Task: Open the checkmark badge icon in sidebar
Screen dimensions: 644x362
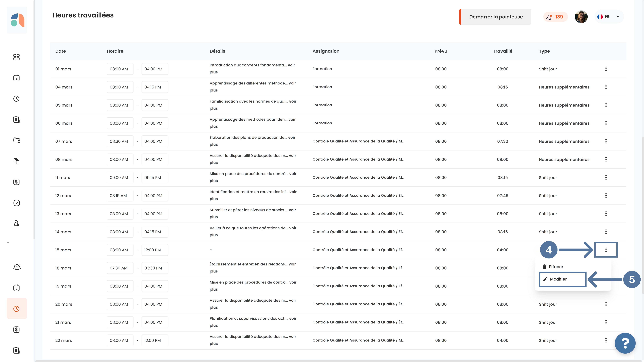Action: 17,203
